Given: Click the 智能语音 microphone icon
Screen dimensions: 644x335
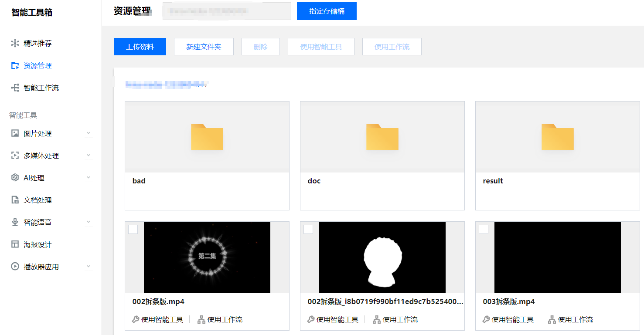Looking at the screenshot, I should 15,222.
